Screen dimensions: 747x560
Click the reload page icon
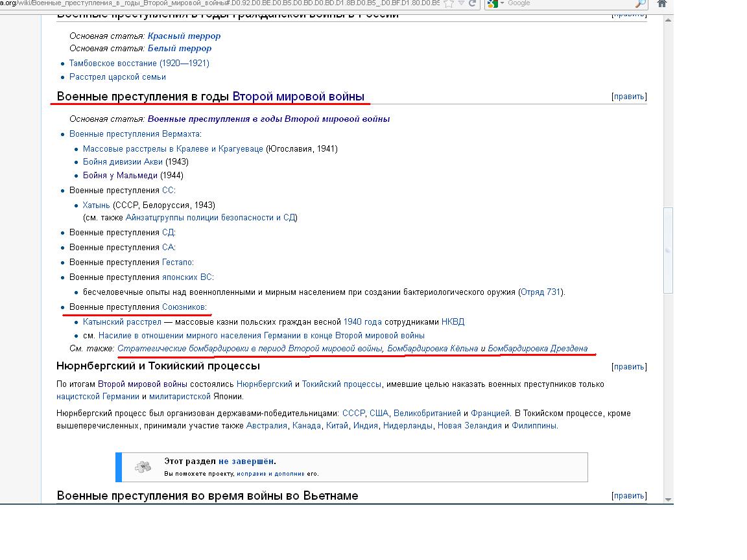click(x=473, y=3)
